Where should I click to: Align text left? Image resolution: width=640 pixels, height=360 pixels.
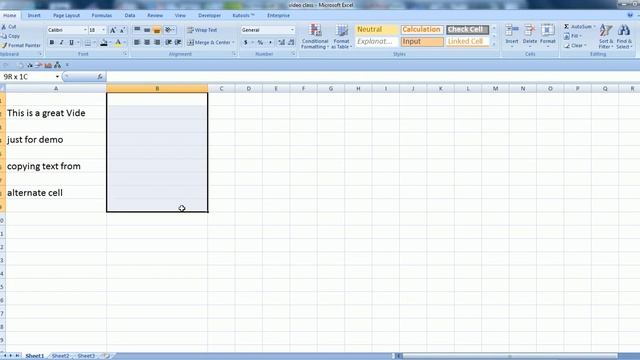click(137, 42)
